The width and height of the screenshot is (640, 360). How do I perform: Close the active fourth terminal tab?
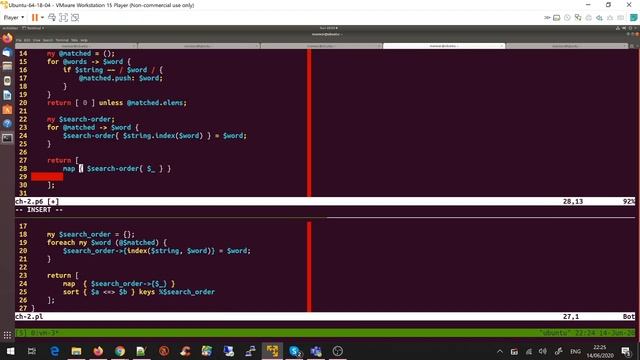point(502,46)
